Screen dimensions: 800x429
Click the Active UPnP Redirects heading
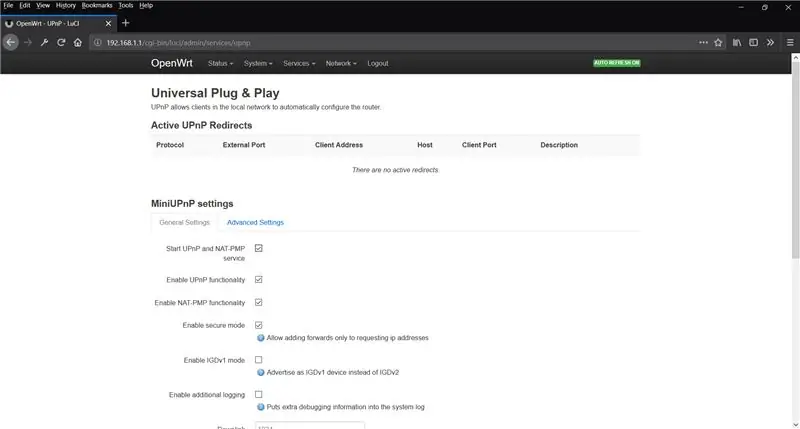coord(202,125)
